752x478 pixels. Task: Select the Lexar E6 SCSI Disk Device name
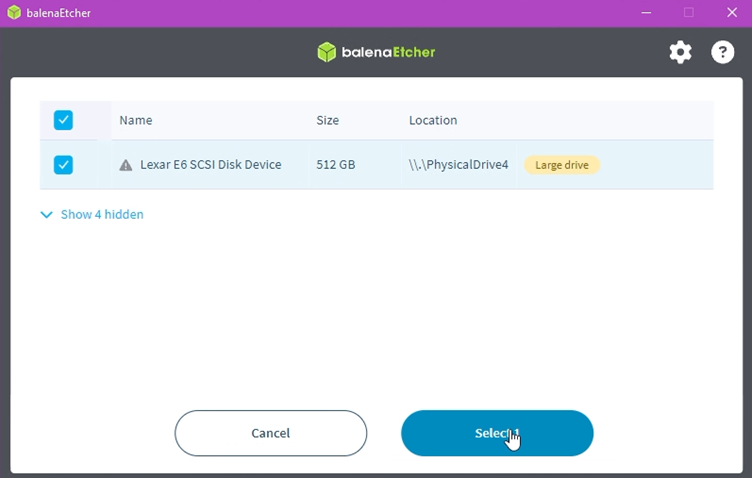211,164
